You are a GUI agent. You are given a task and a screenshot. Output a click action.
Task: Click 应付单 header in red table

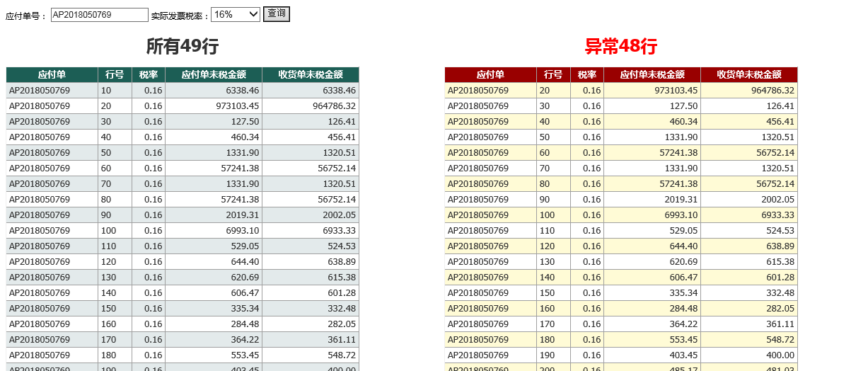490,74
